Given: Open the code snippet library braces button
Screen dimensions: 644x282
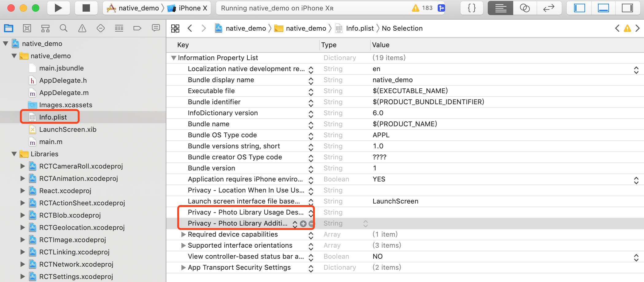Looking at the screenshot, I should click(x=472, y=8).
